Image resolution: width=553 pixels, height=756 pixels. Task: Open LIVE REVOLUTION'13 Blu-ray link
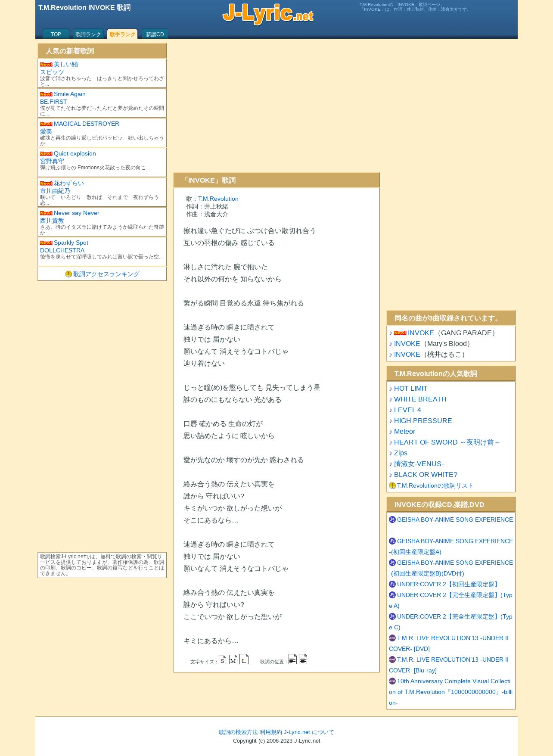pos(449,665)
